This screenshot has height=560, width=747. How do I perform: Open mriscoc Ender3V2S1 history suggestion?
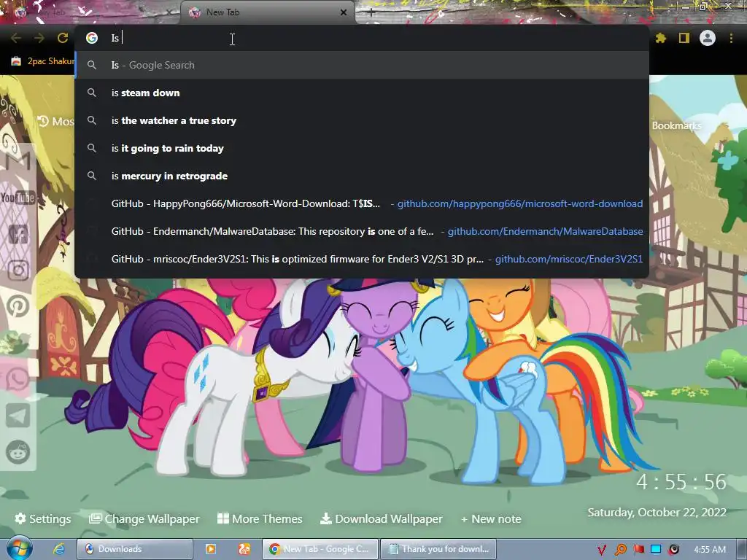[362, 259]
